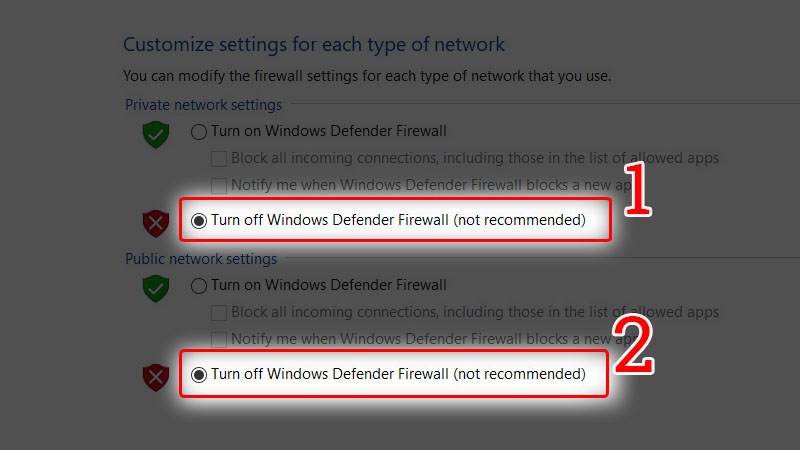The width and height of the screenshot is (800, 450).
Task: Check Notify me checkbox under Public network
Action: coord(219,340)
